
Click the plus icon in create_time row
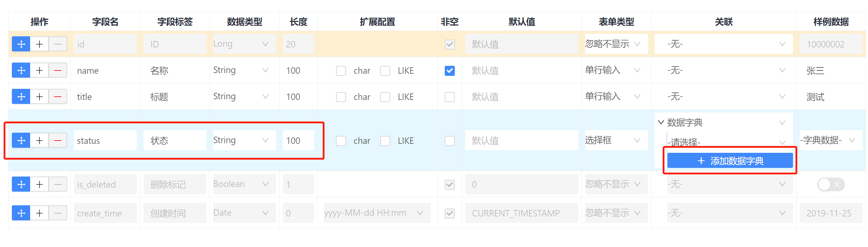[39, 213]
